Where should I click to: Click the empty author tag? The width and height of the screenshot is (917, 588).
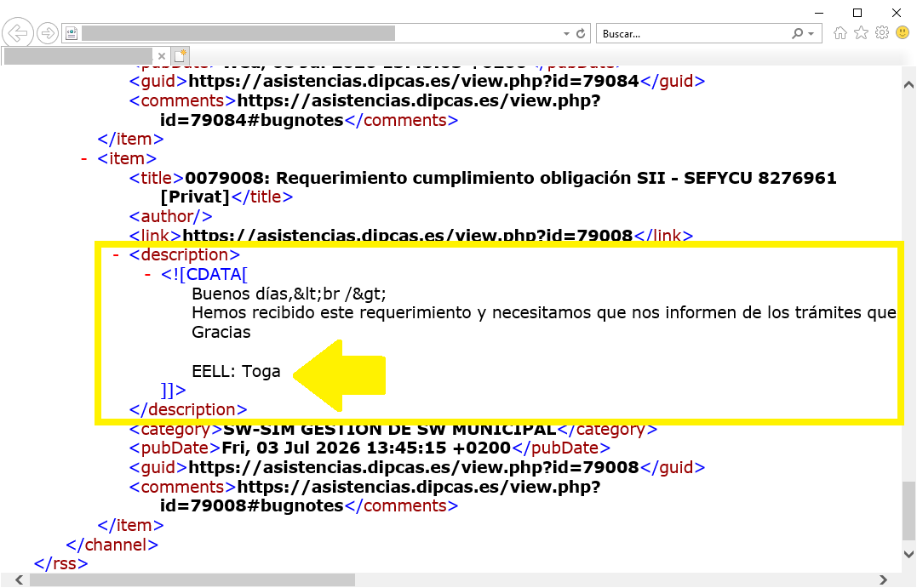[x=171, y=216]
